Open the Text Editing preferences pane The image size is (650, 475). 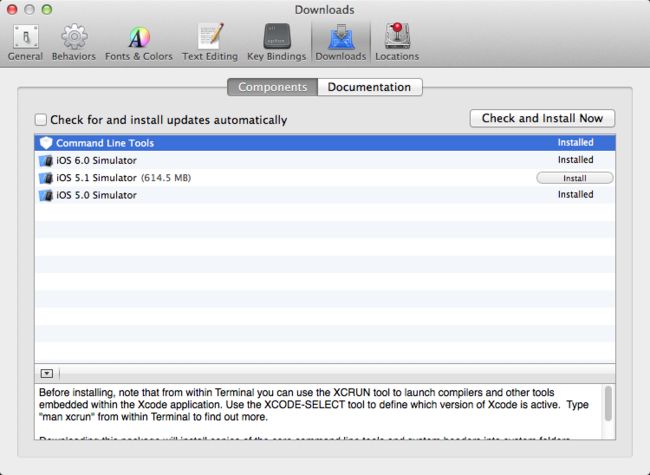(x=210, y=42)
